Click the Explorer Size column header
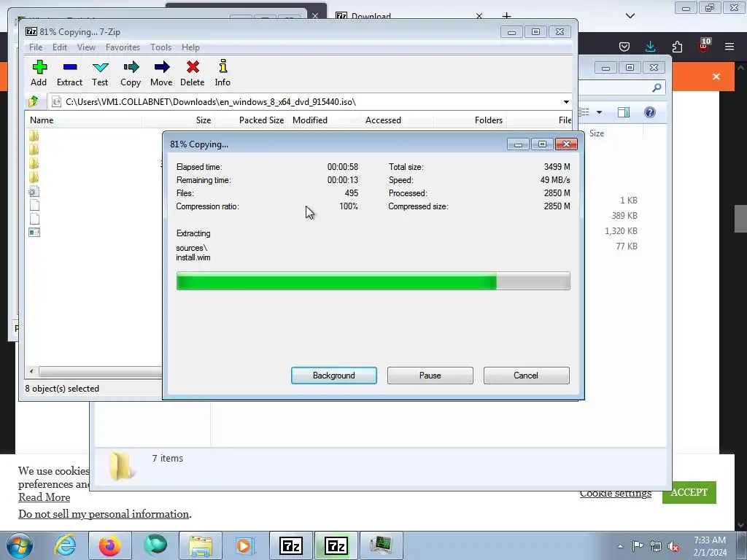This screenshot has height=560, width=747. click(597, 133)
